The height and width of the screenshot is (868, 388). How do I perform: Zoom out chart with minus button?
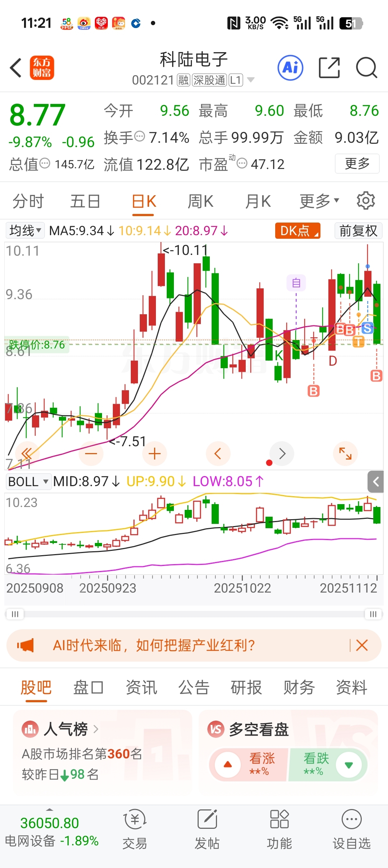(91, 453)
